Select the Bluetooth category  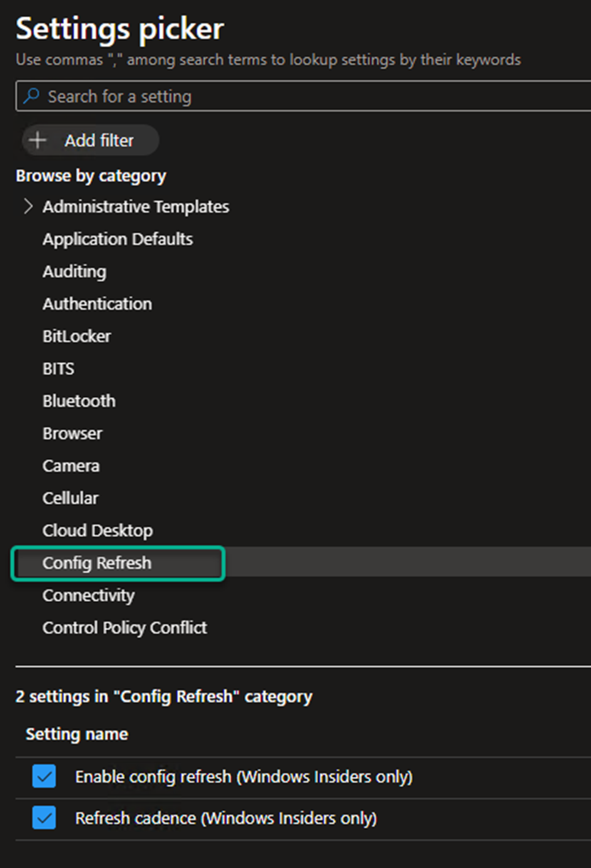coord(79,400)
